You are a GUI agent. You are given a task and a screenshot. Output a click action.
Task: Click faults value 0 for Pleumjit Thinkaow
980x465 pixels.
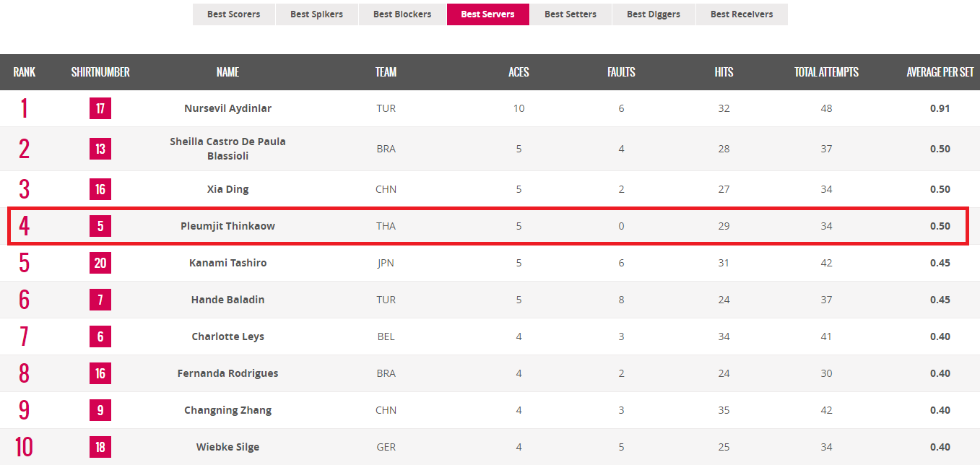pyautogui.click(x=621, y=226)
